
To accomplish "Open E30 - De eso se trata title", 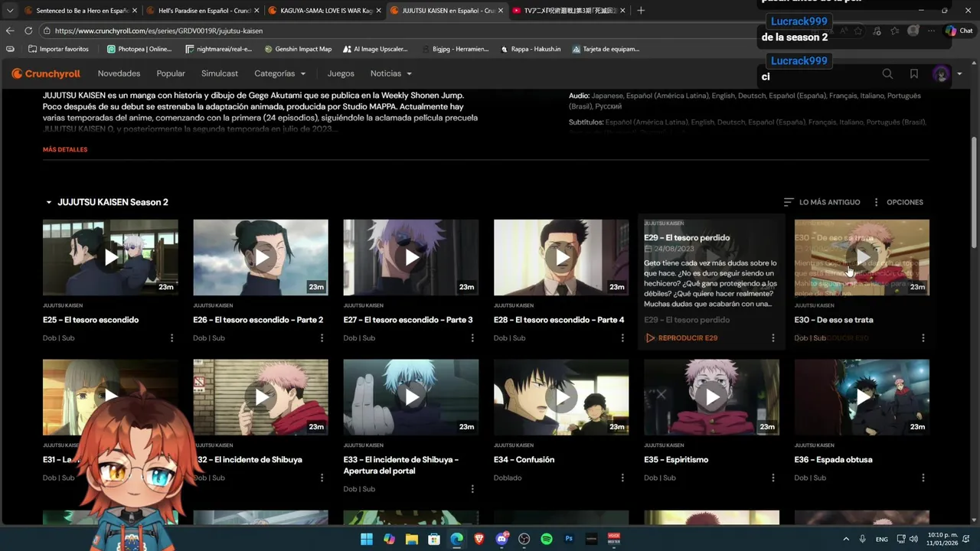I will click(834, 320).
